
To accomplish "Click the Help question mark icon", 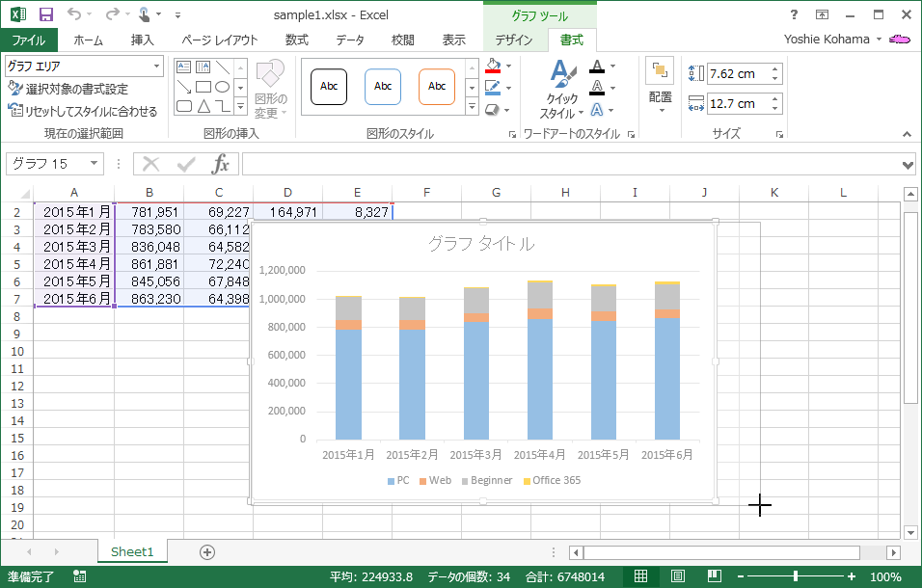I will tap(794, 14).
